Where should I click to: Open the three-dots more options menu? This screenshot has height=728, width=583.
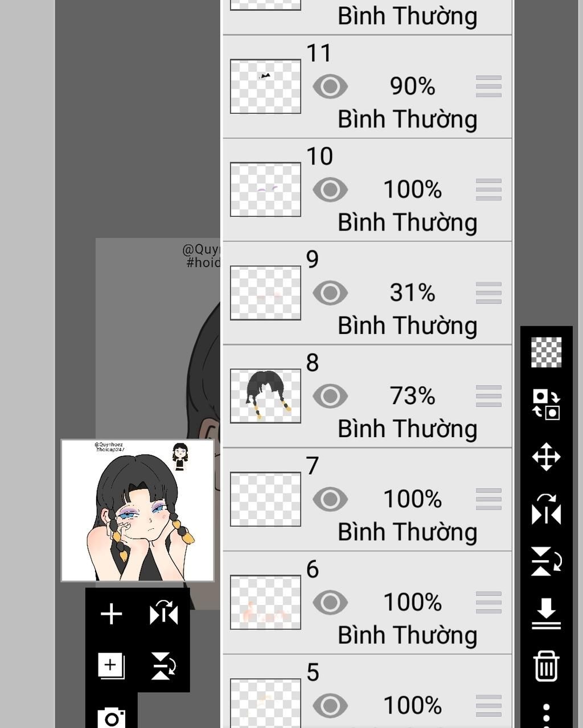pyautogui.click(x=546, y=715)
